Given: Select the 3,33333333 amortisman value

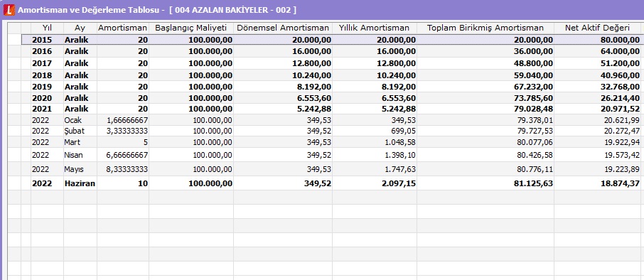Looking at the screenshot, I should 123,131.
